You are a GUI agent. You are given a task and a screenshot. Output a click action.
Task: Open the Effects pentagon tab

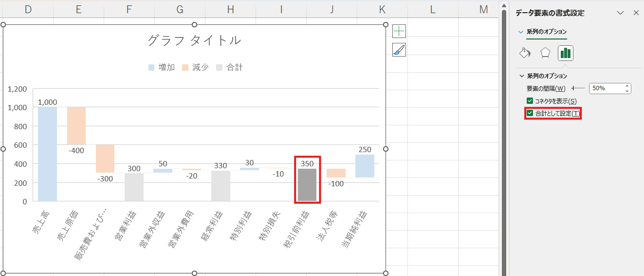tap(545, 53)
